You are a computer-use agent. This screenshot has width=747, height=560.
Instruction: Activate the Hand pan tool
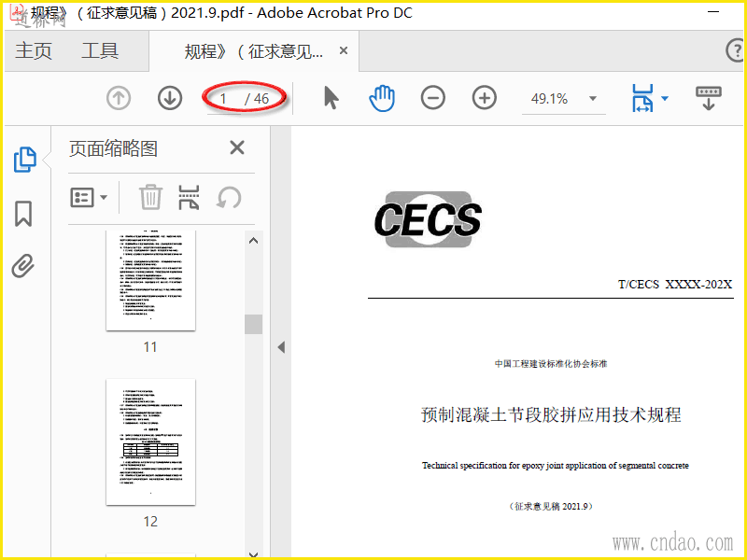coord(382,99)
